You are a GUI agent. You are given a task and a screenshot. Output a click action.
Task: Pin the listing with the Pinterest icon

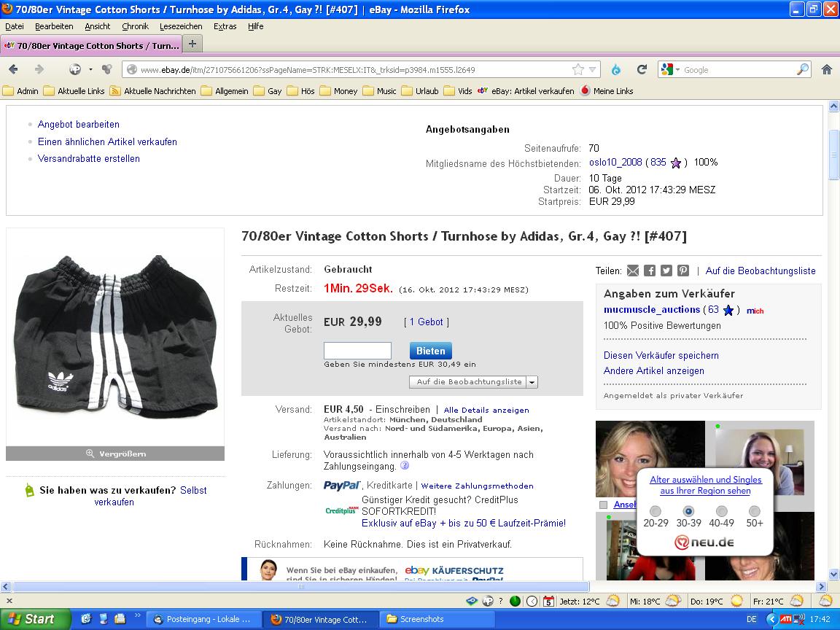coord(683,271)
